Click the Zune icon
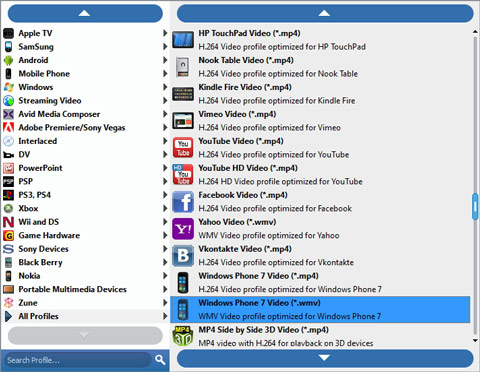Screen dimensions: 480x372 click(8, 303)
